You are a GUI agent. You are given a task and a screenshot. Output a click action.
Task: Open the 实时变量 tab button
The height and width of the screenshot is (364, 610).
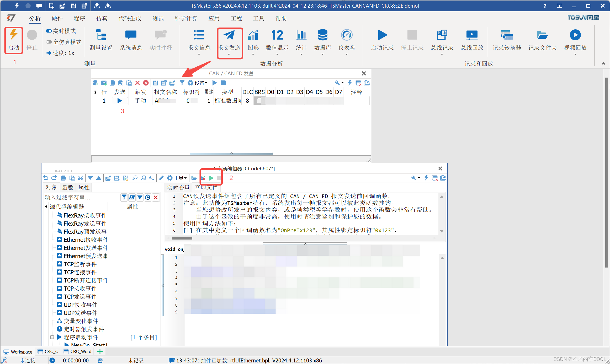[x=178, y=188]
